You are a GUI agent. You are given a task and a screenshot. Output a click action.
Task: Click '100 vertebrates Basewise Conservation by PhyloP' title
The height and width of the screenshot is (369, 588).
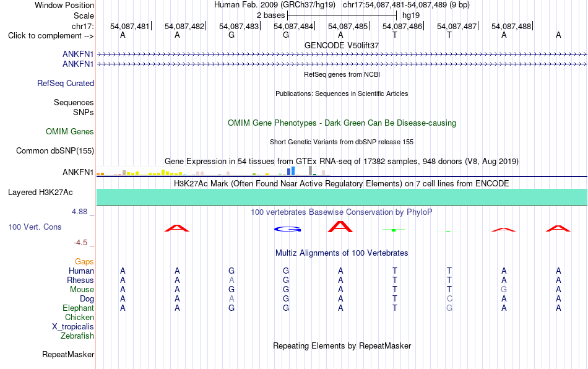click(x=342, y=212)
